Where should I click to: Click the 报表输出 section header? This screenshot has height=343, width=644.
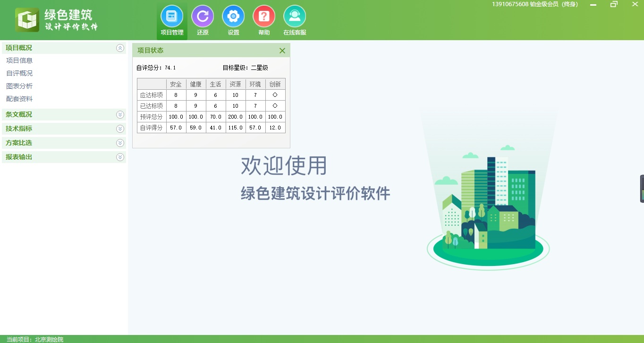point(64,157)
